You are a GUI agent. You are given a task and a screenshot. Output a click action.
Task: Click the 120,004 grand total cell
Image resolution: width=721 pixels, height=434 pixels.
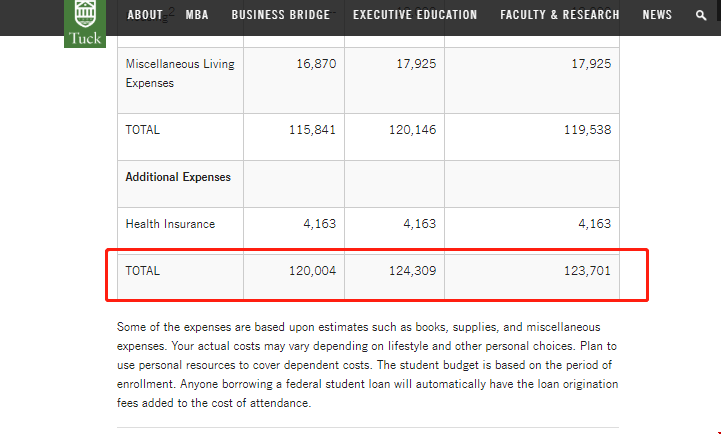pos(310,271)
